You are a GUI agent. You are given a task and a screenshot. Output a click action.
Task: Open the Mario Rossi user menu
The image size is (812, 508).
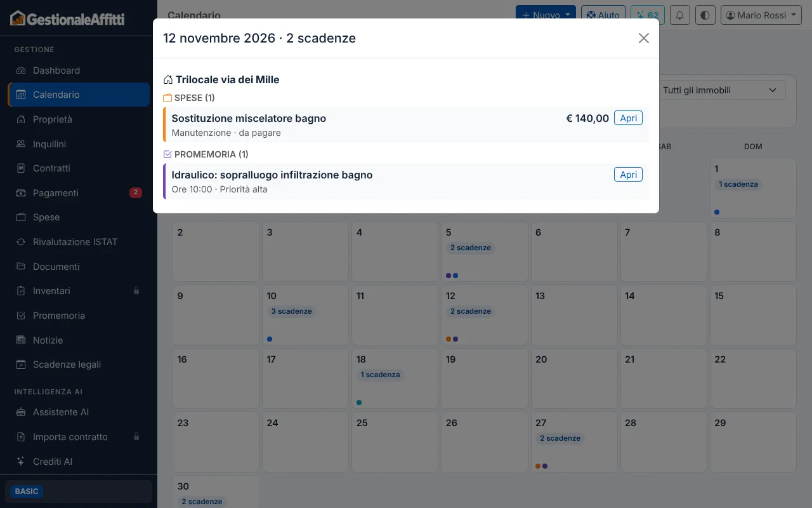tap(761, 15)
